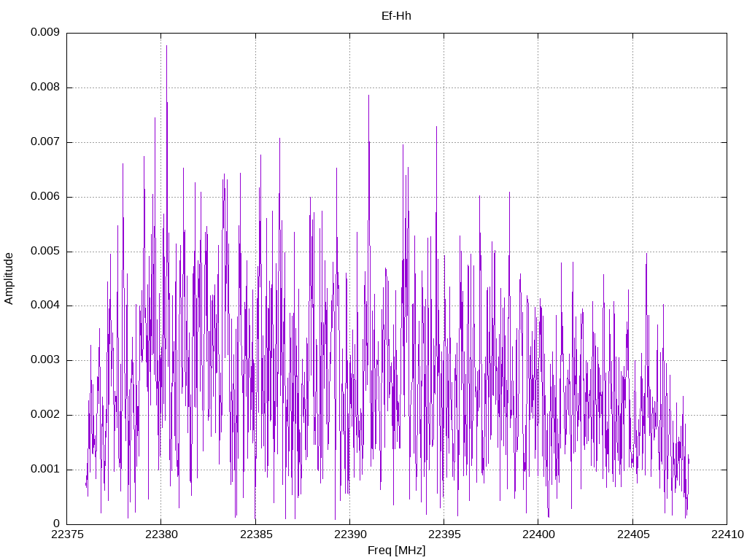Image resolution: width=747 pixels, height=560 pixels.
Task: Click the tallest spectrum peak near 22380 MHz
Action: tap(167, 46)
